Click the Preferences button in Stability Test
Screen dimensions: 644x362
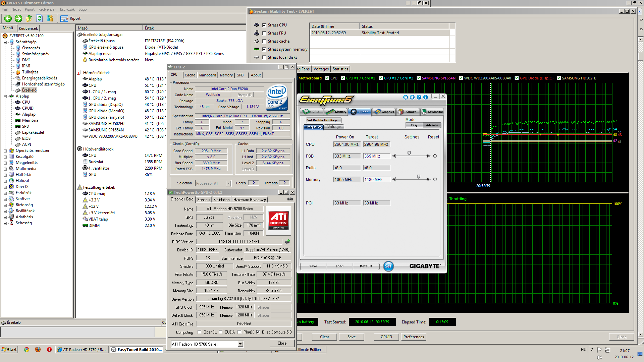click(414, 337)
